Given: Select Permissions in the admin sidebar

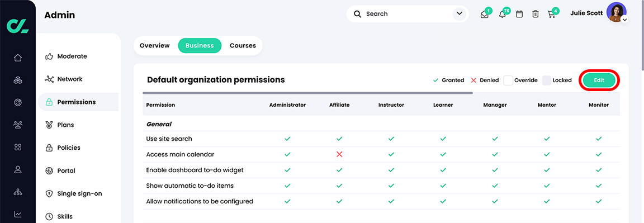Looking at the screenshot, I should point(78,102).
